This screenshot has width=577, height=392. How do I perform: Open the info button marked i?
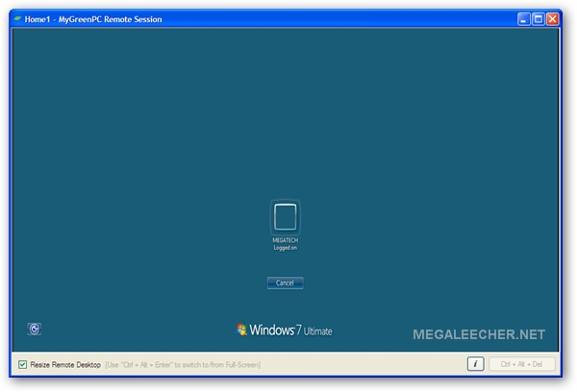point(475,364)
